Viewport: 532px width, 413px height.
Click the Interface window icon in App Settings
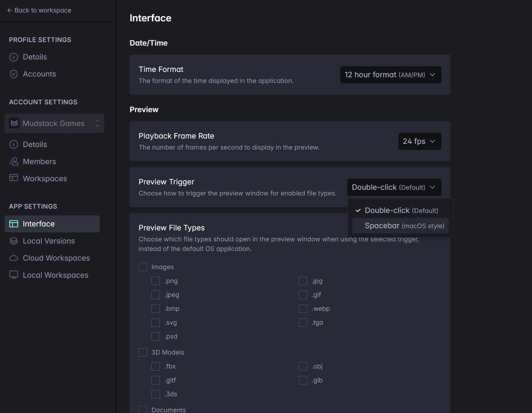[x=14, y=224]
